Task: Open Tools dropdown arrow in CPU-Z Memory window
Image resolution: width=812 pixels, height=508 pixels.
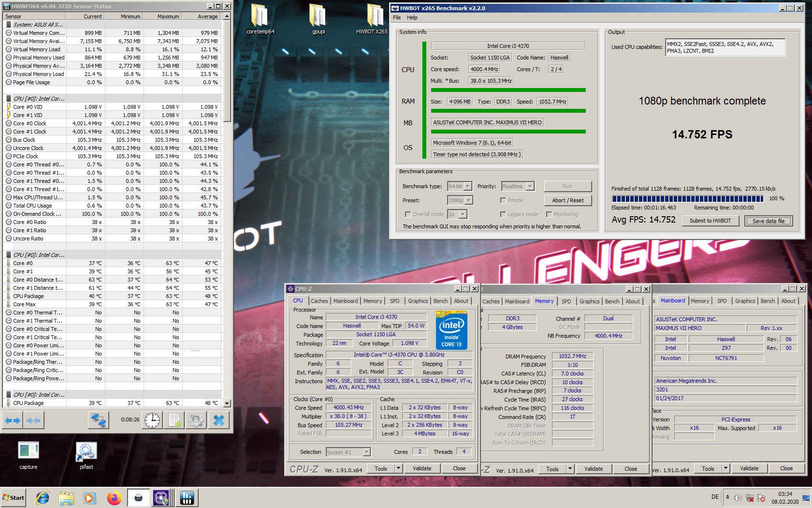Action: (570, 469)
